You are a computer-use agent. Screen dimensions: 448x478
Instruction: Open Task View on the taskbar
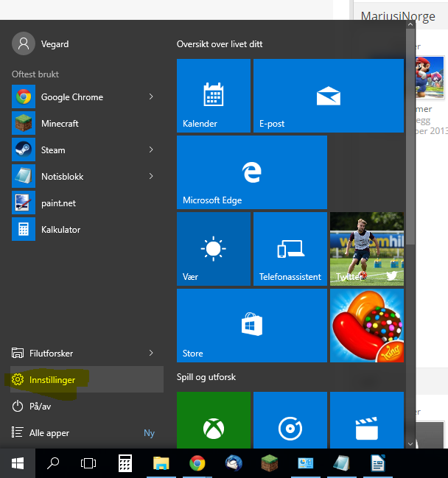(88, 463)
